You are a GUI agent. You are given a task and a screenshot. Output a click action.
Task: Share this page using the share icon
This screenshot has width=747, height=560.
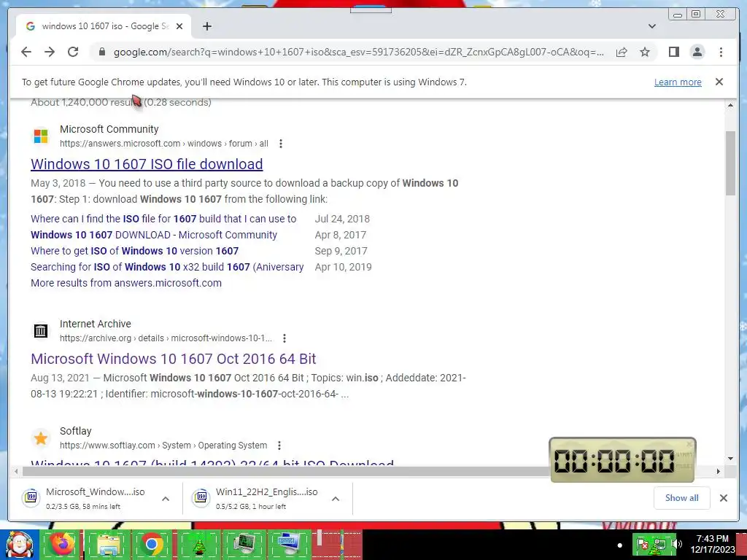click(622, 52)
